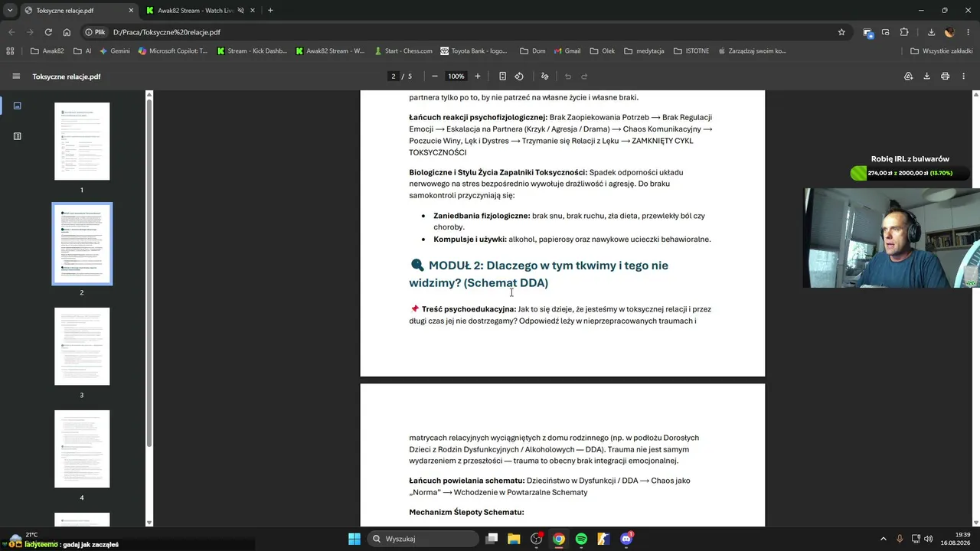Open the Microsoft Copilot bookmark
980x551 pixels.
pyautogui.click(x=172, y=51)
